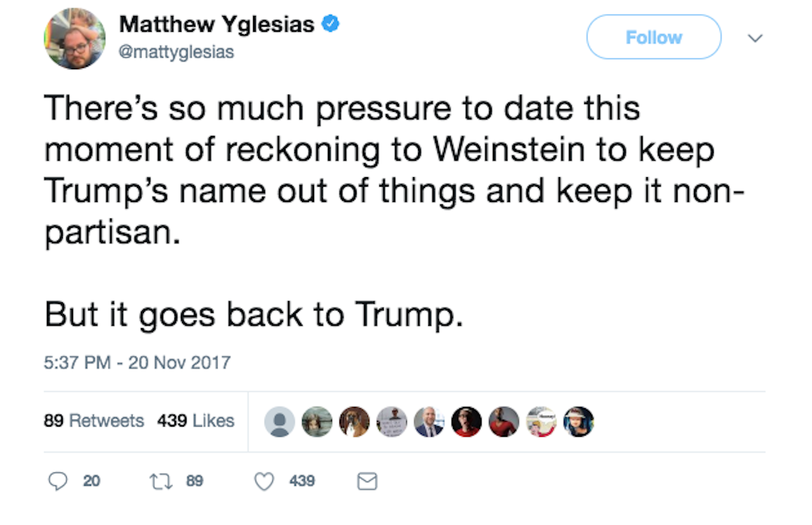
Task: Click the boxer dog liker avatar
Action: point(354,422)
